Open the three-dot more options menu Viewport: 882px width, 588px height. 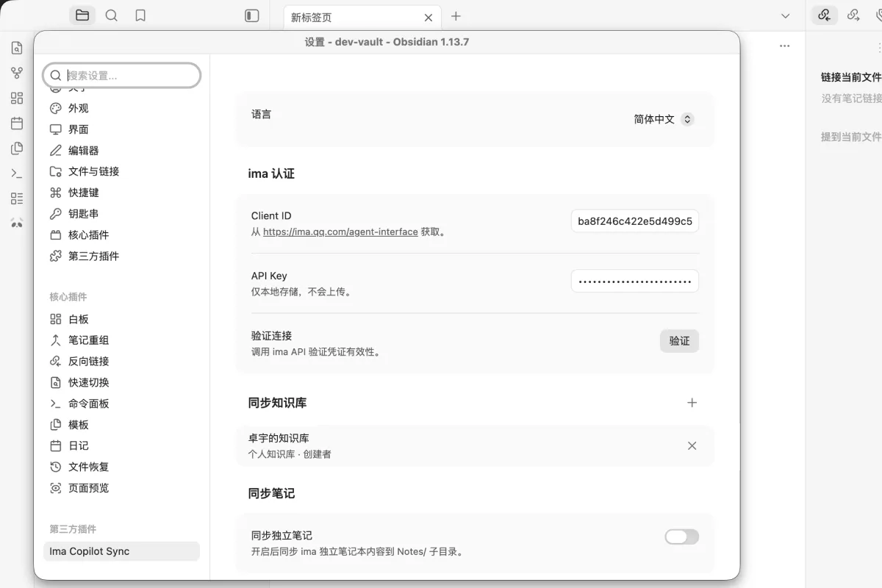pyautogui.click(x=784, y=46)
